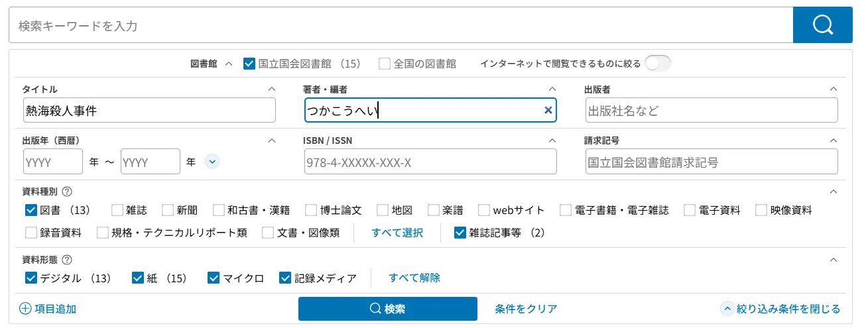Click 絞り込み条件を閉じる link
The height and width of the screenshot is (328, 868).
coord(781,309)
